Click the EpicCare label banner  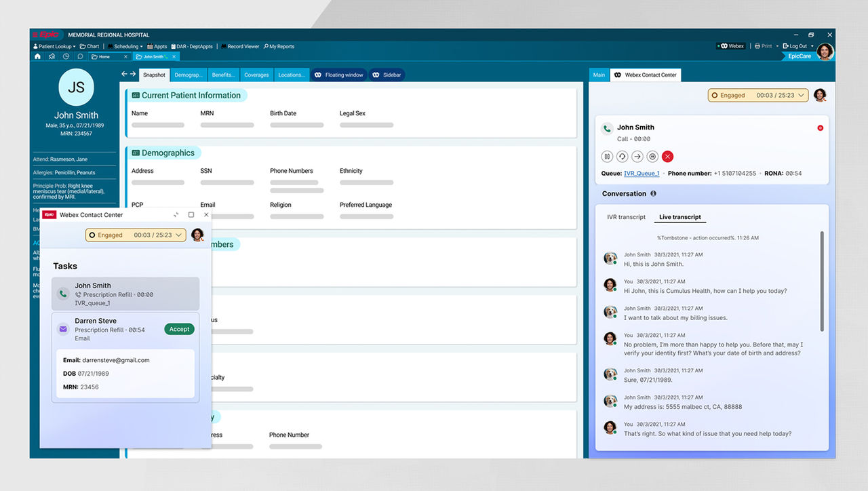pos(800,56)
